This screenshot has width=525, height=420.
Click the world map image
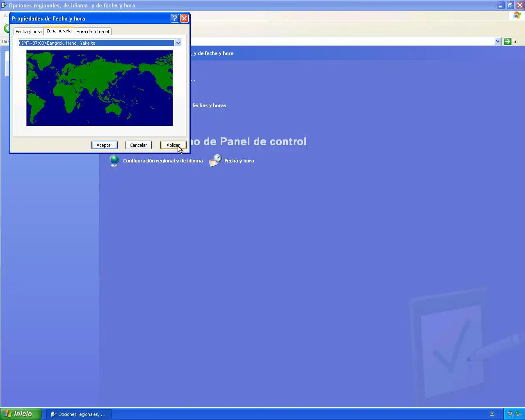click(x=99, y=88)
